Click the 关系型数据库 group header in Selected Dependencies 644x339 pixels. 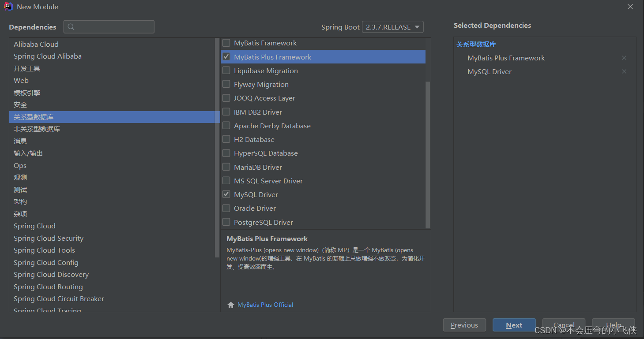tap(476, 45)
